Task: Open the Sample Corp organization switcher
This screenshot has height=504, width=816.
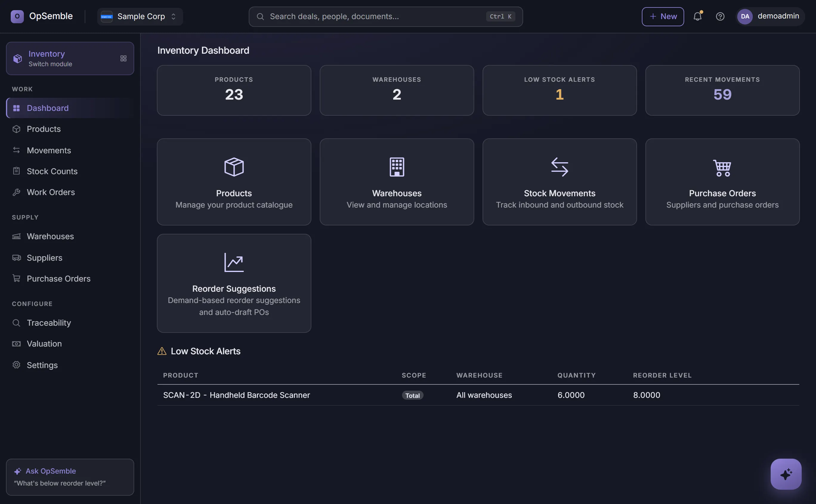Action: click(x=140, y=16)
